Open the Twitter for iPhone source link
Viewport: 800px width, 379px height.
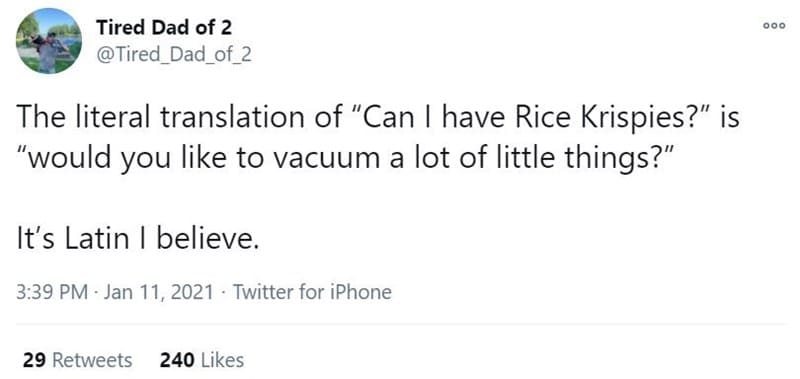pyautogui.click(x=312, y=292)
